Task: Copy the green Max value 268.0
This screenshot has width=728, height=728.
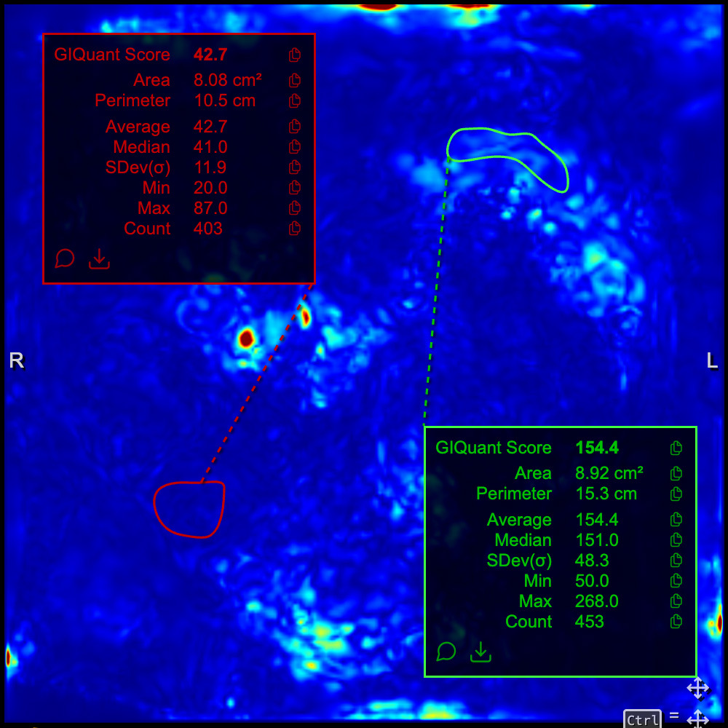Action: point(676,602)
